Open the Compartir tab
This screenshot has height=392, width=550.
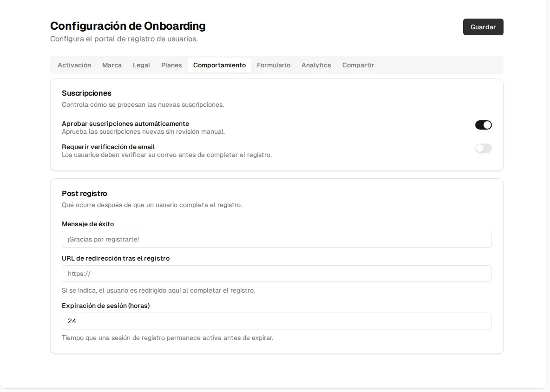pos(358,65)
